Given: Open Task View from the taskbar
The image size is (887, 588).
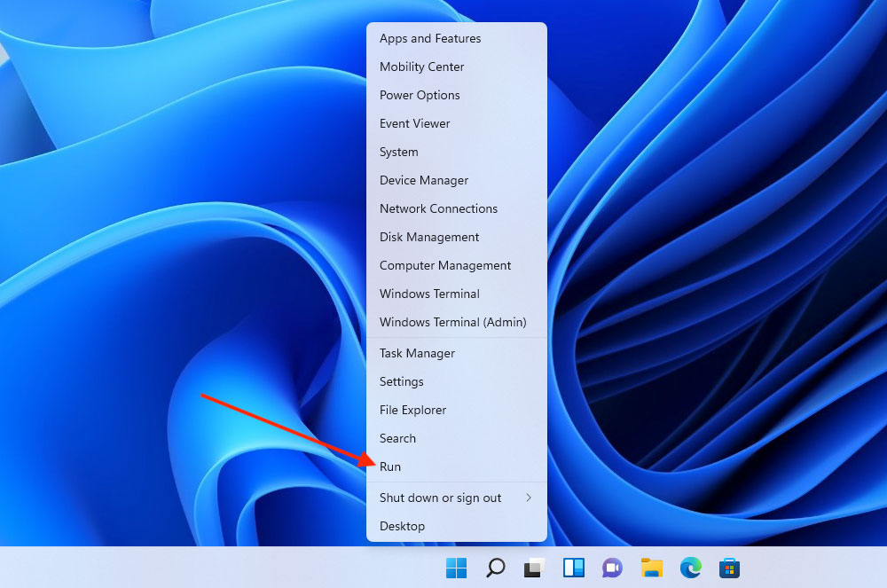Looking at the screenshot, I should [534, 568].
